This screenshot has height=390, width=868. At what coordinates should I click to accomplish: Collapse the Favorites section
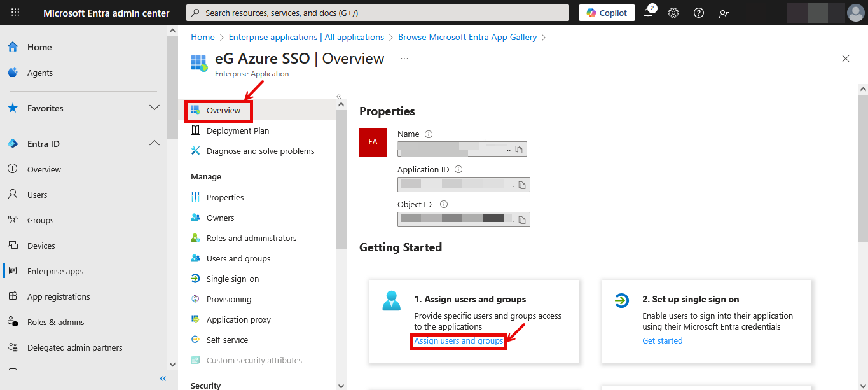pos(154,108)
